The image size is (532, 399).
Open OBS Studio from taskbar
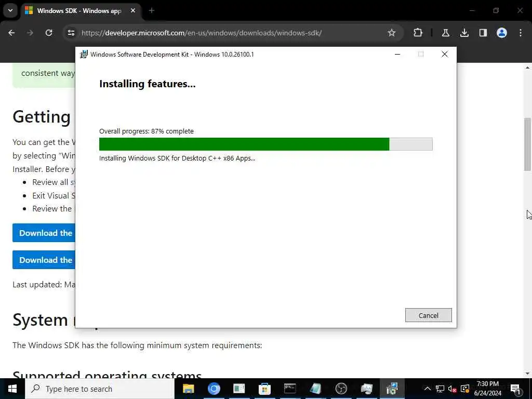(341, 389)
